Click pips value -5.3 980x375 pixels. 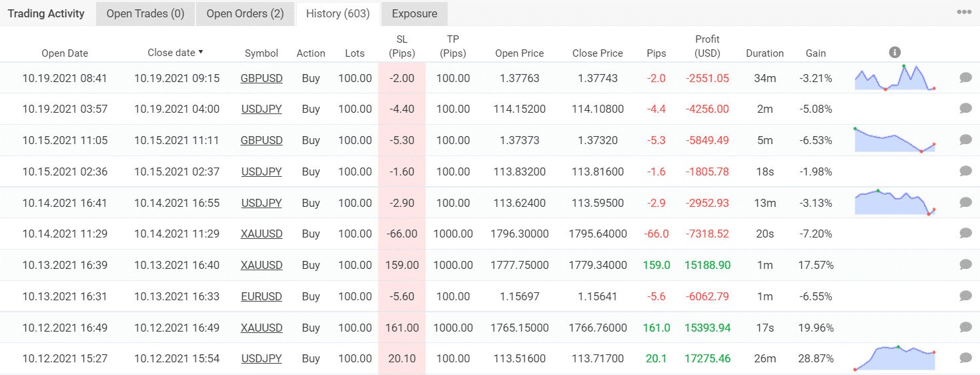click(x=656, y=140)
